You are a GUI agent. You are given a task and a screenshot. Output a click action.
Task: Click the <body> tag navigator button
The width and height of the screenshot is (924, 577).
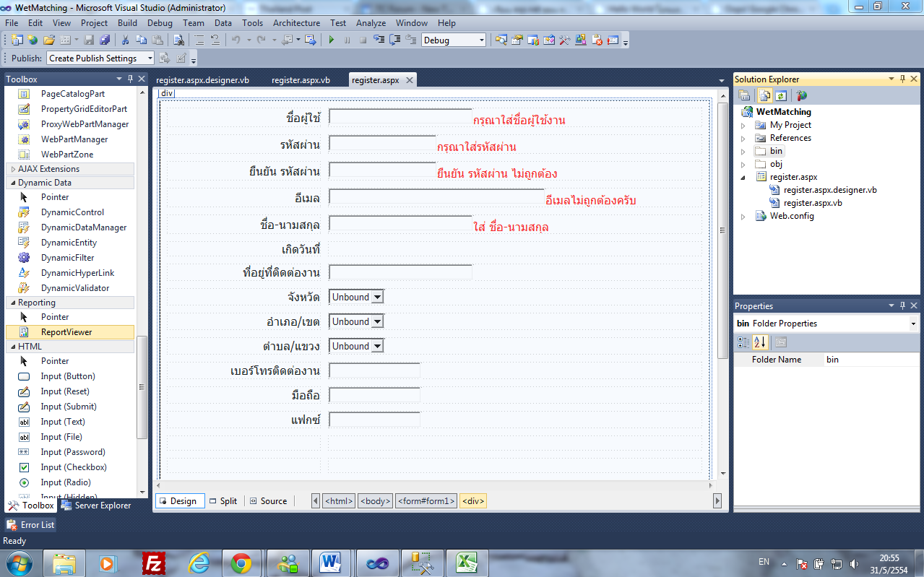click(x=376, y=501)
